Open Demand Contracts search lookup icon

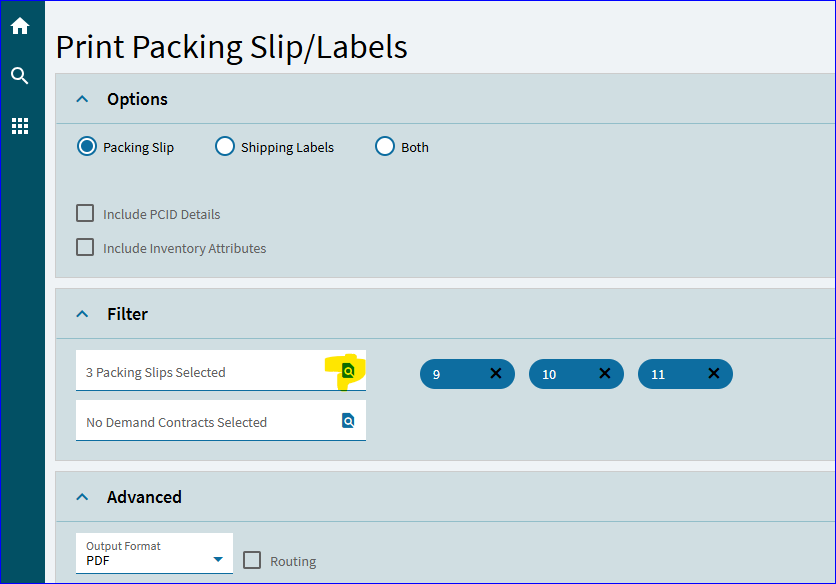click(x=348, y=421)
